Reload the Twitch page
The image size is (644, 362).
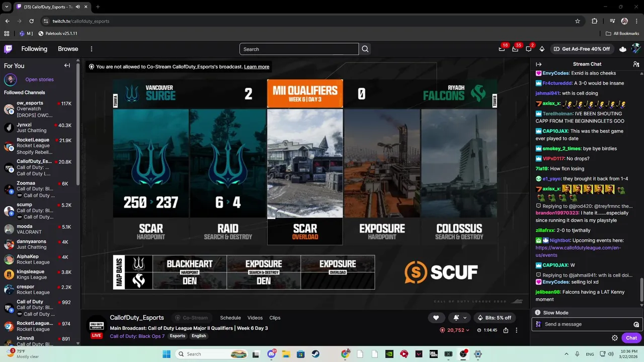click(32, 21)
